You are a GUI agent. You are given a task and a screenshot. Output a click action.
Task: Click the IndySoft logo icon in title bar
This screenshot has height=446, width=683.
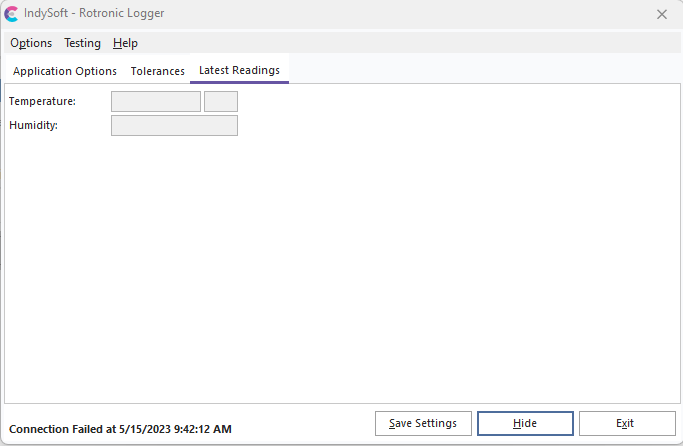coord(12,14)
